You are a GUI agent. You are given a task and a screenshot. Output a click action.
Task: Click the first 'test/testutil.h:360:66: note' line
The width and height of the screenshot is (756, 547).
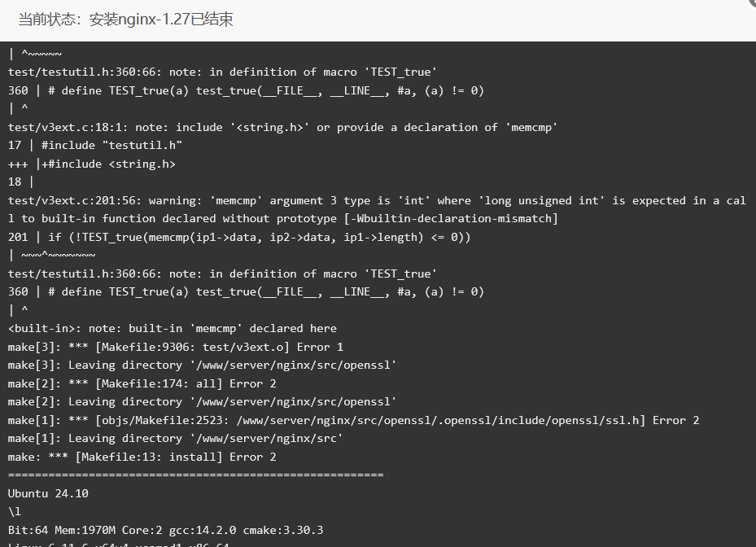[222, 72]
